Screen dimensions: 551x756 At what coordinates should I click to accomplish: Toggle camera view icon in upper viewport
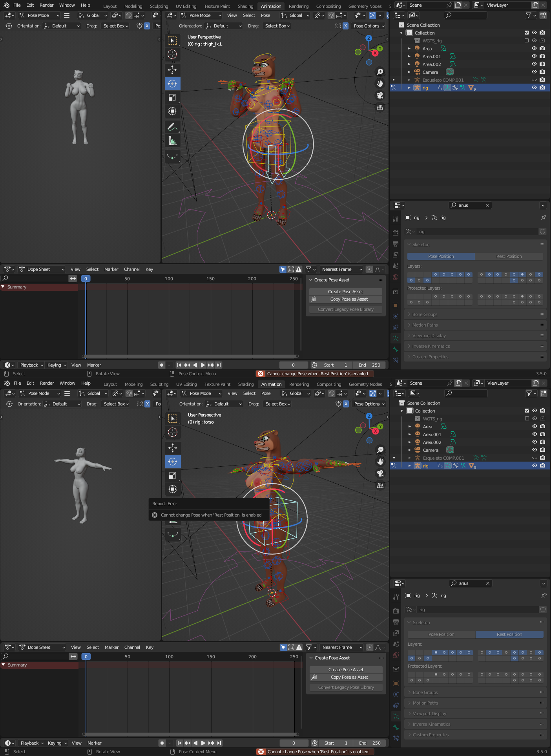click(380, 95)
